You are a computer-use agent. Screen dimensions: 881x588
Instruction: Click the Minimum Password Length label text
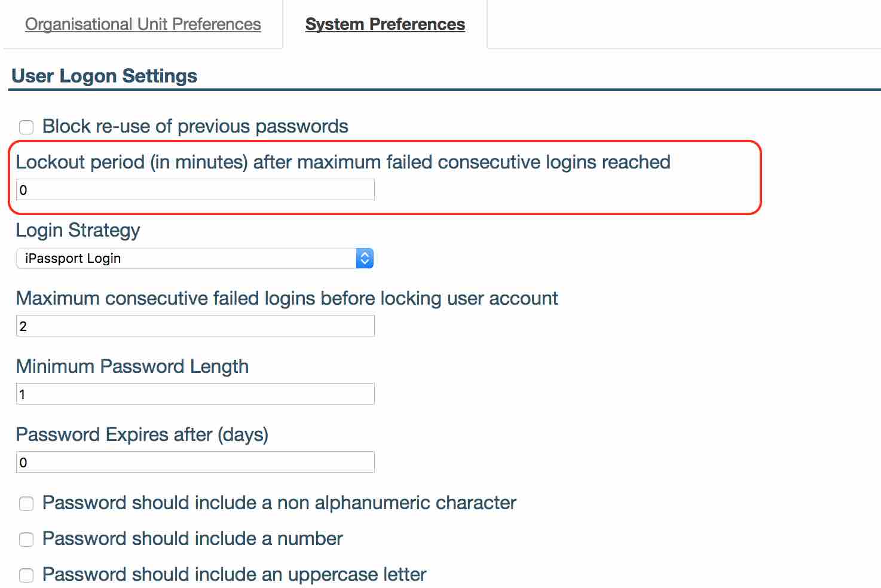click(x=132, y=366)
